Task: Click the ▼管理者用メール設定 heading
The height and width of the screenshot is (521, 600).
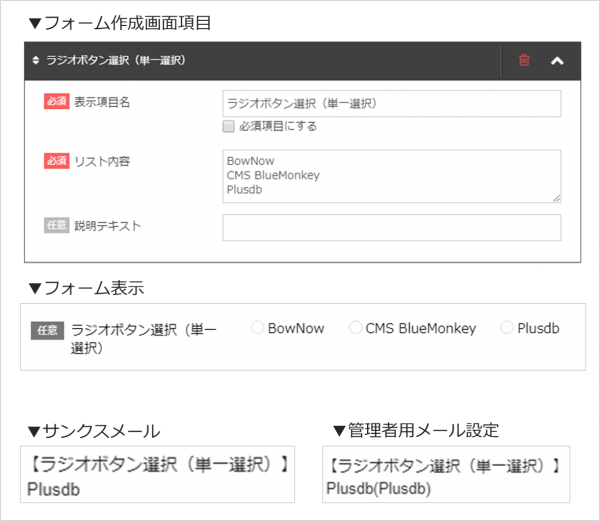Action: (x=416, y=430)
